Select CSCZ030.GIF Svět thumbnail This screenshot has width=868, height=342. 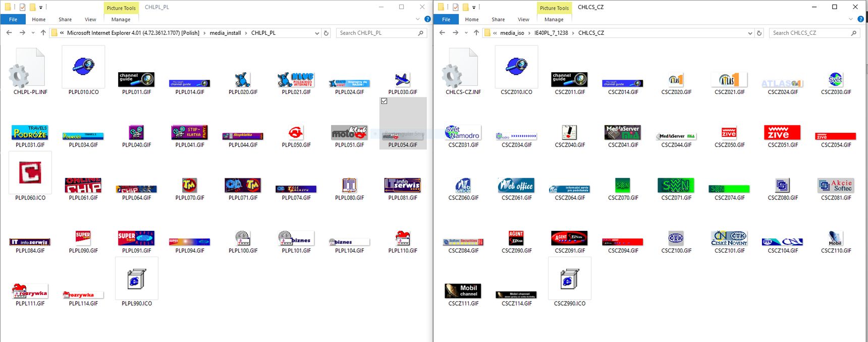(836, 79)
